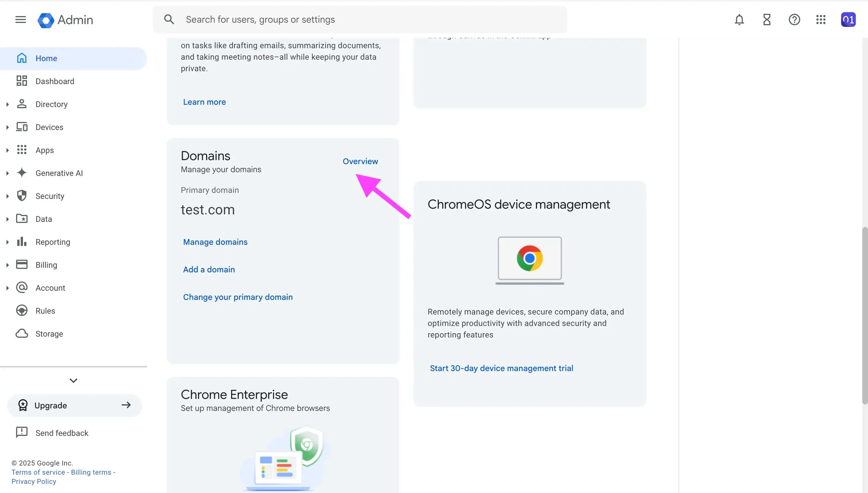Start the 30-day device management trial
Viewport: 868px width, 493px height.
pos(501,368)
